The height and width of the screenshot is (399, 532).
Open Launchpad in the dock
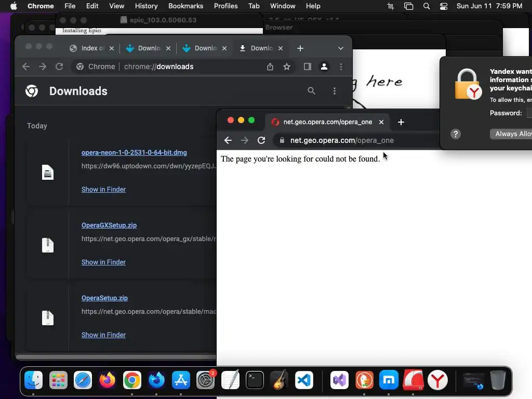coord(58,380)
